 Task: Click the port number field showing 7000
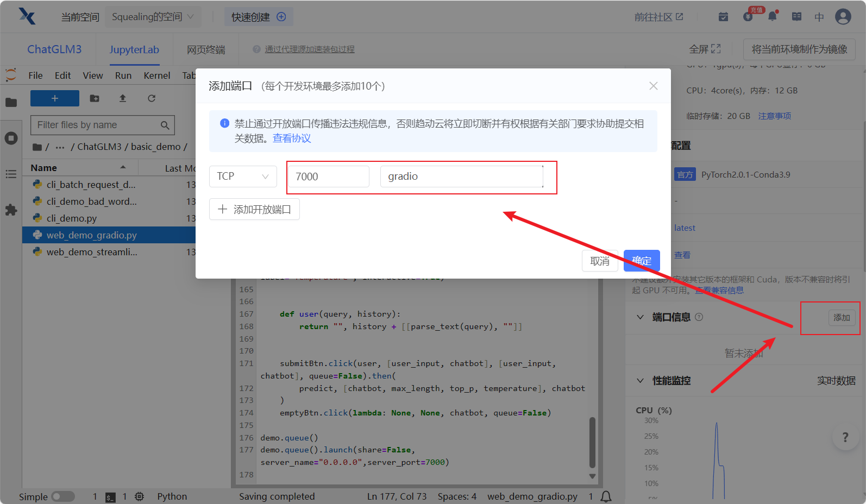coord(328,177)
